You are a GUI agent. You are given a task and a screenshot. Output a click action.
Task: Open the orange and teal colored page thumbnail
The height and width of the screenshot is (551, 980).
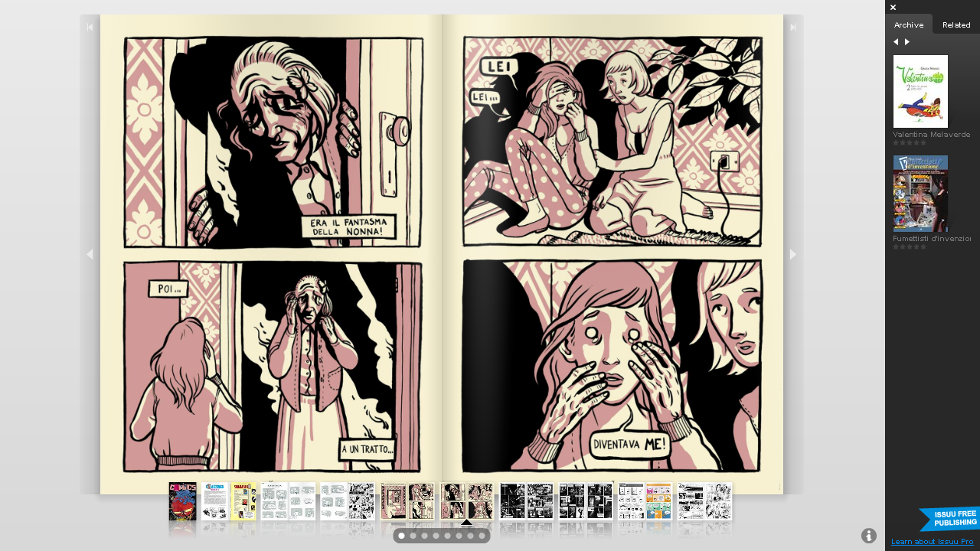click(x=659, y=501)
